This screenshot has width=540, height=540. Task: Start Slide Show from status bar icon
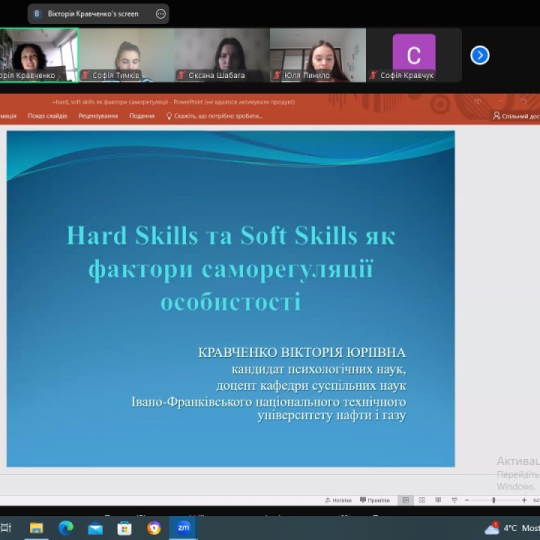point(454,500)
